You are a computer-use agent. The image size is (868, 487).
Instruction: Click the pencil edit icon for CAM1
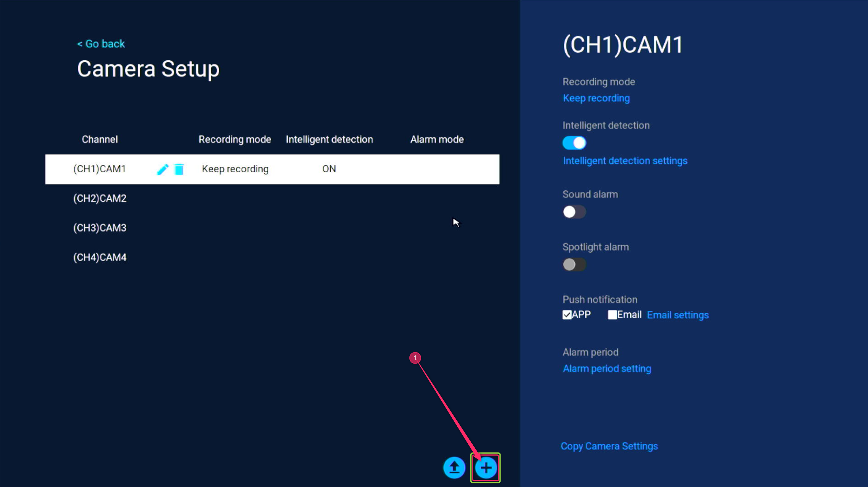click(163, 169)
